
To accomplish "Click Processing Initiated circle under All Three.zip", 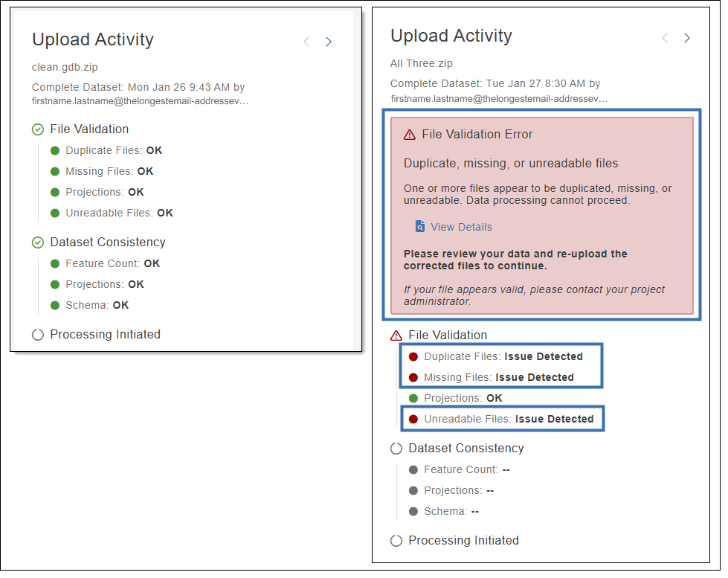I will point(396,541).
